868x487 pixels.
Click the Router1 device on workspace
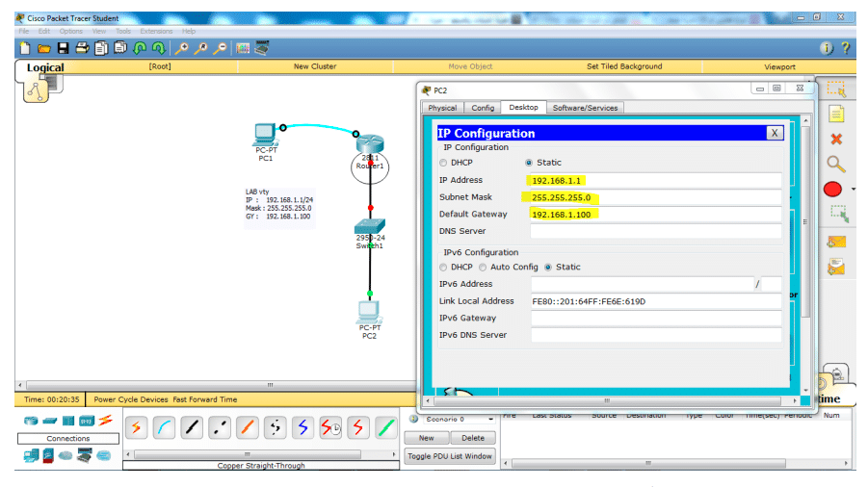(370, 144)
